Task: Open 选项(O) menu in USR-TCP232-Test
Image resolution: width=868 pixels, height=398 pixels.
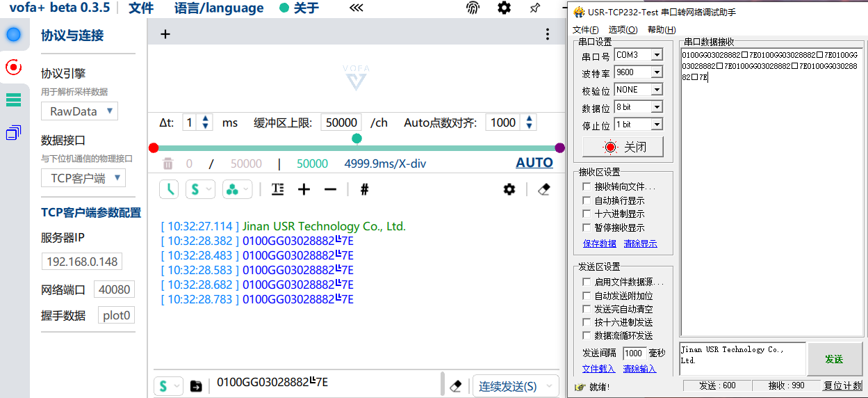Action: pyautogui.click(x=623, y=30)
